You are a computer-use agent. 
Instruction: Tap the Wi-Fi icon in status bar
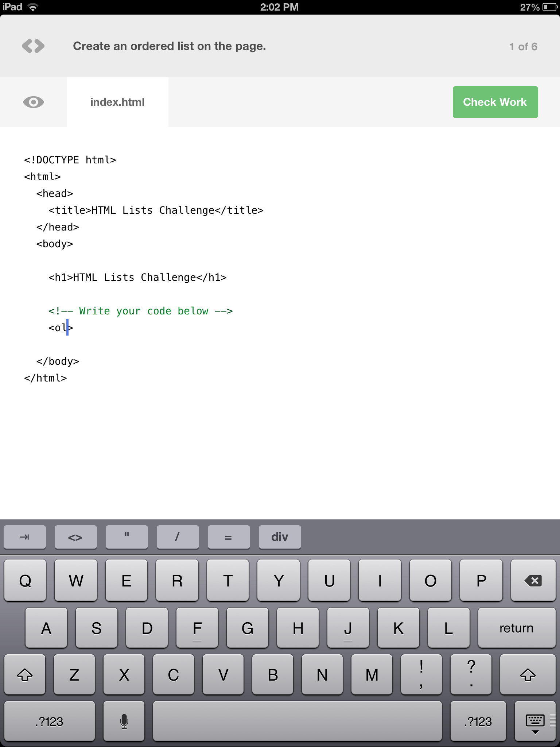[x=33, y=7]
